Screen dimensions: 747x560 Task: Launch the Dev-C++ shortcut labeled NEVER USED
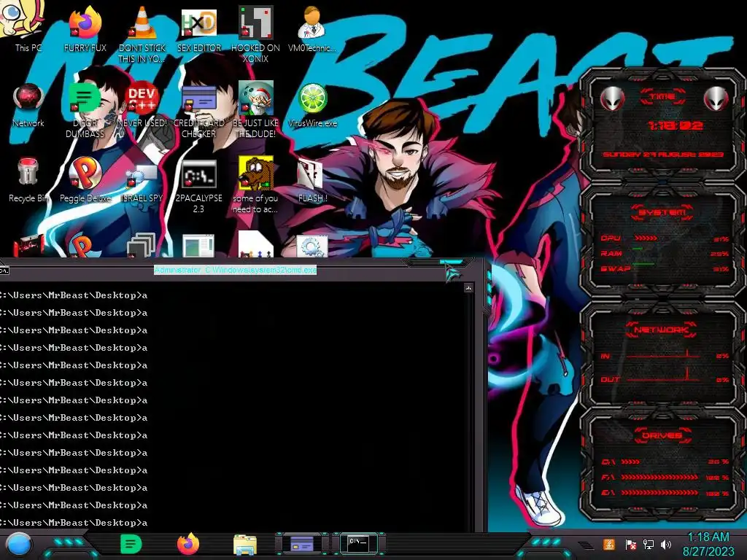(142, 105)
